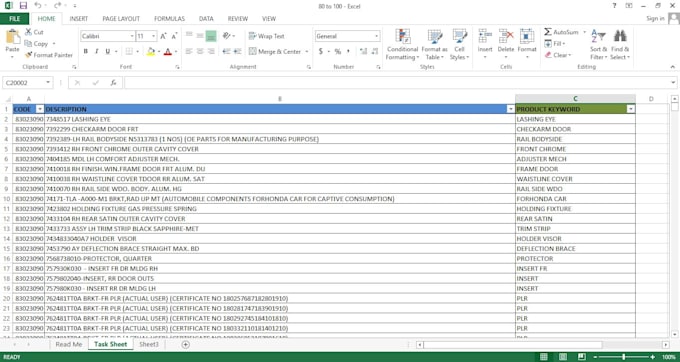Collapse the ribbon with the caret
This screenshot has height=362, width=680.
pyautogui.click(x=673, y=67)
